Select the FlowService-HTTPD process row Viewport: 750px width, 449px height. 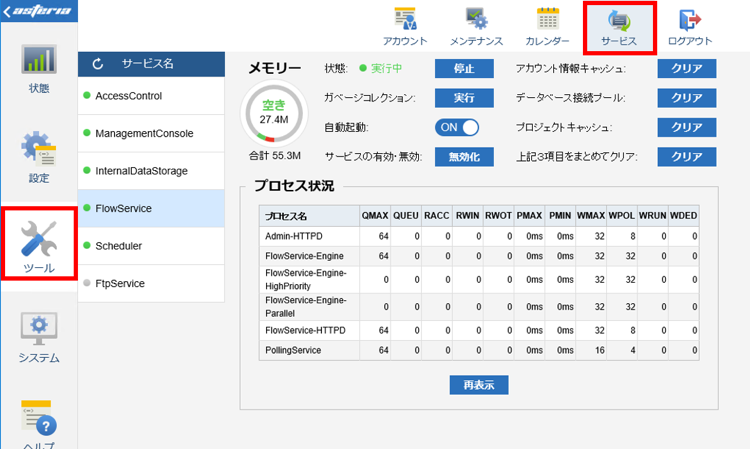[x=479, y=330]
